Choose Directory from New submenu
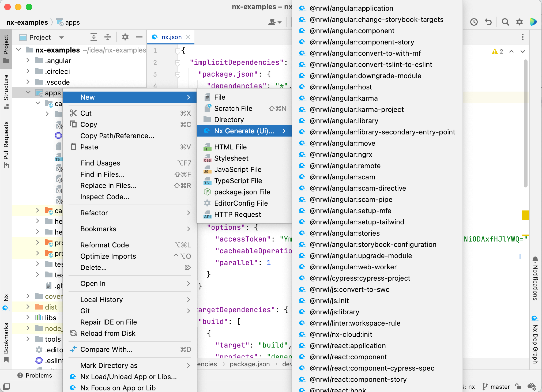Screen dimensions: 542x392 click(244, 120)
